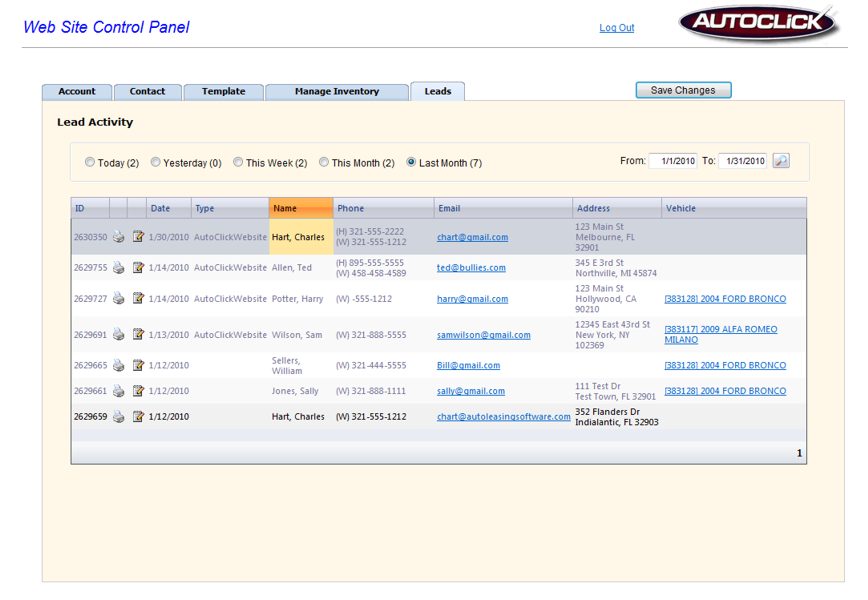Select the This Month (2) filter
Screen dimensions: 868x600
(x=324, y=162)
